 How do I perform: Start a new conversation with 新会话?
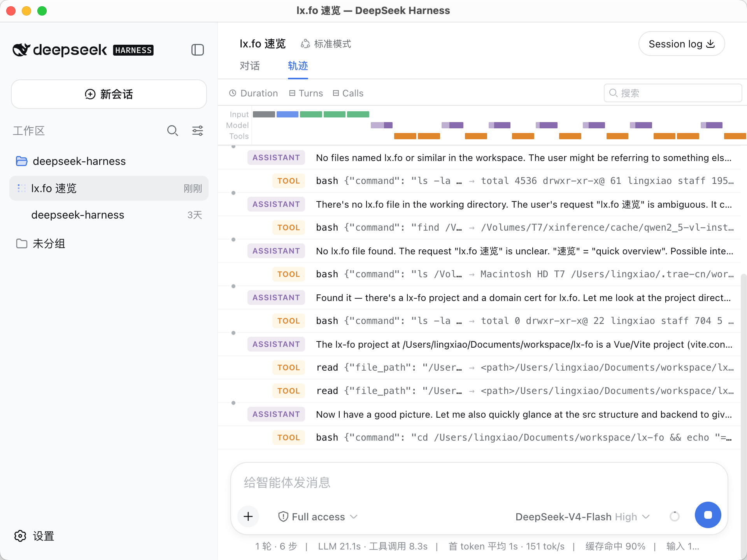[x=109, y=94]
